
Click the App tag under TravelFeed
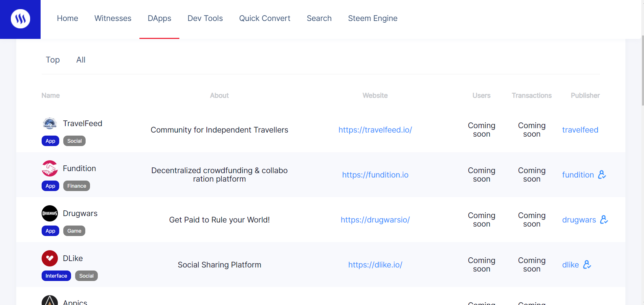pos(50,141)
